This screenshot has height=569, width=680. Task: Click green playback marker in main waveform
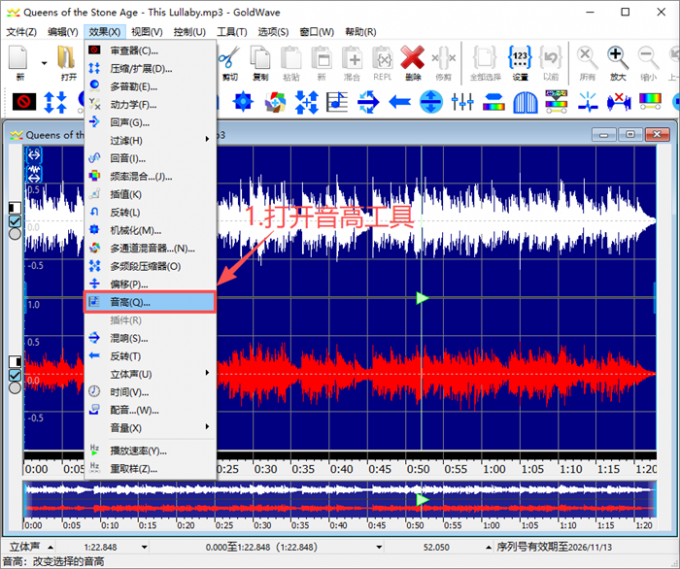(422, 298)
